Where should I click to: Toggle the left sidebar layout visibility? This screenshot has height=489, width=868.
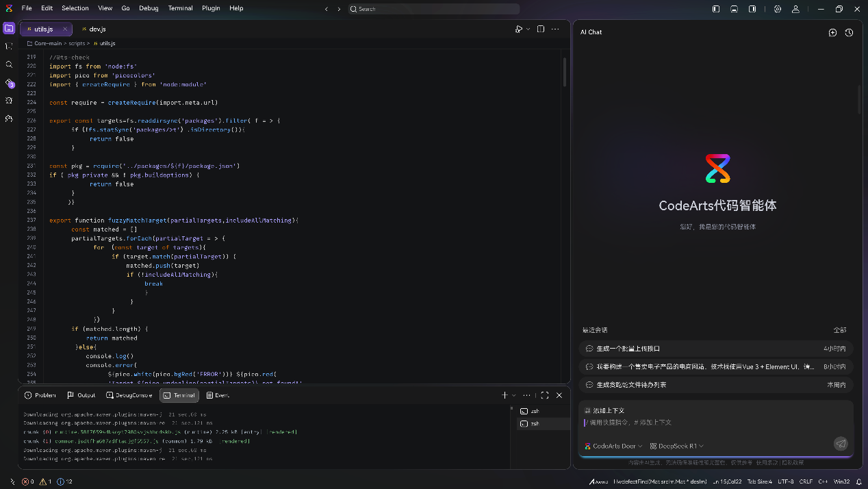coord(716,9)
